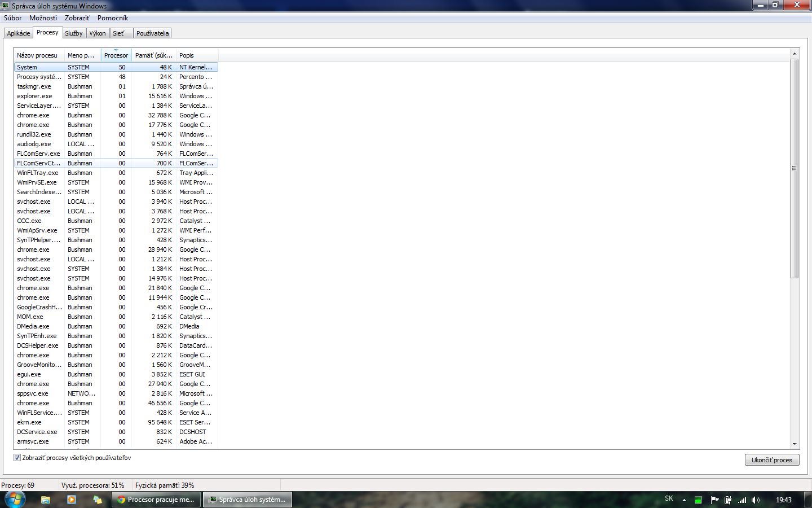Open the Pomocník menu

click(113, 18)
